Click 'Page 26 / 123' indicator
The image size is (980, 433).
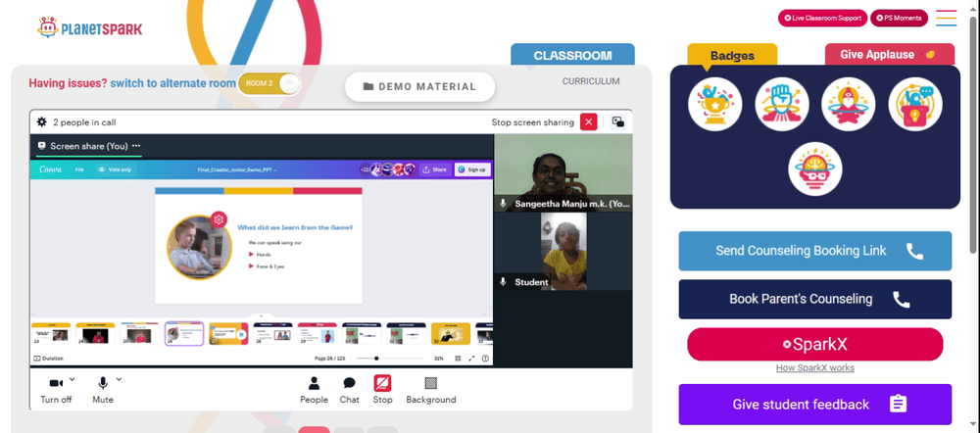point(331,359)
